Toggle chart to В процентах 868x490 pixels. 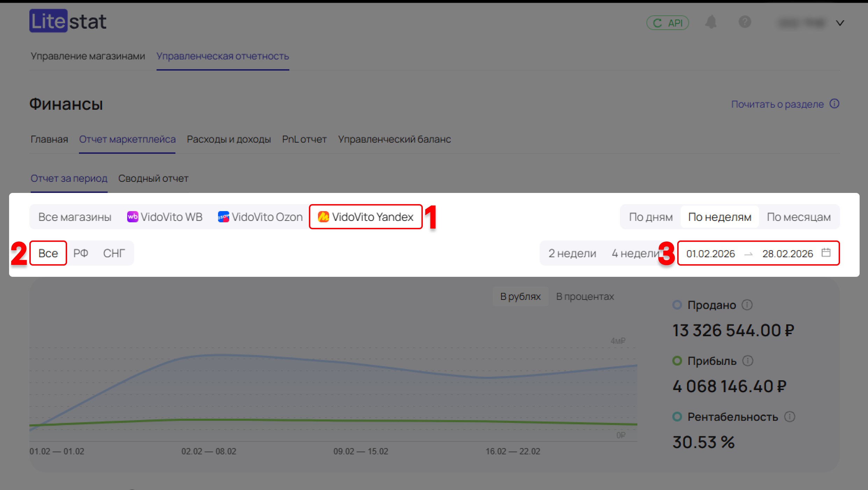(585, 296)
